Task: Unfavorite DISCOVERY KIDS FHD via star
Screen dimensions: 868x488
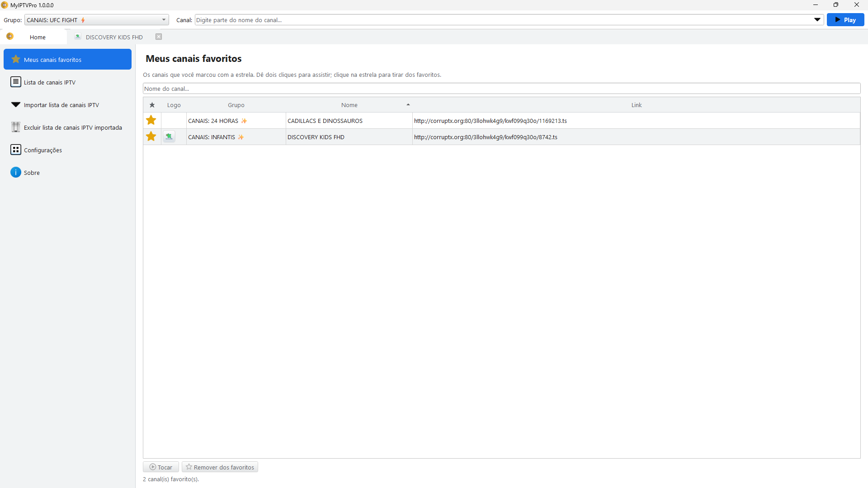Action: pyautogui.click(x=151, y=136)
